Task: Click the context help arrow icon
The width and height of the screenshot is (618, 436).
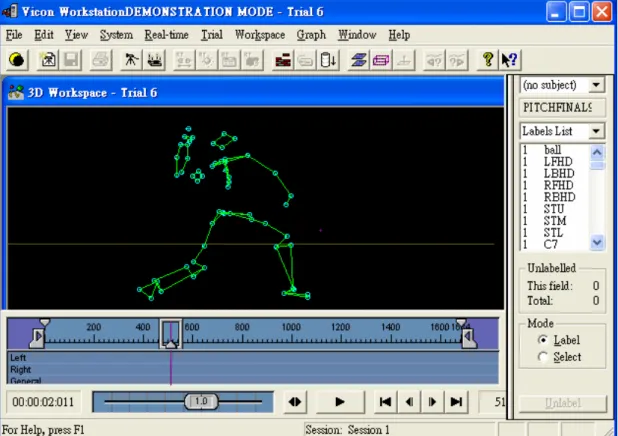Action: pyautogui.click(x=510, y=60)
